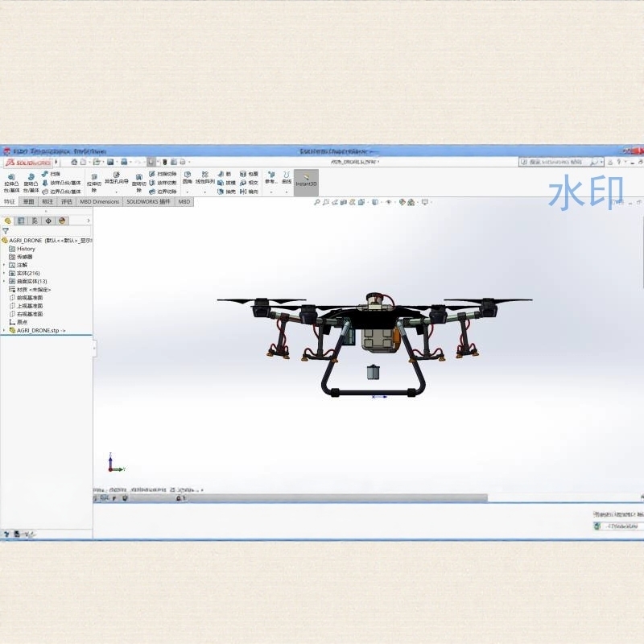
Task: Choose the 边界凸台/基体 boundary boss tool
Action: click(62, 192)
